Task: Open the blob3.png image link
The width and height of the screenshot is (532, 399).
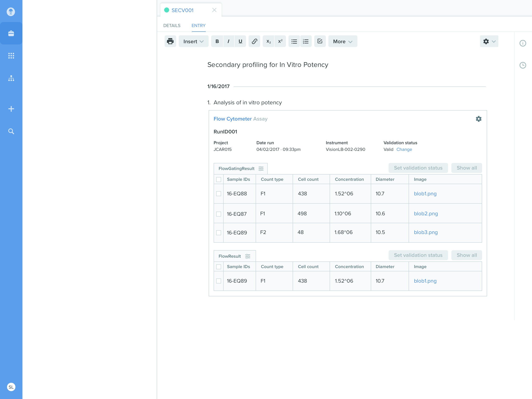Action: (426, 232)
